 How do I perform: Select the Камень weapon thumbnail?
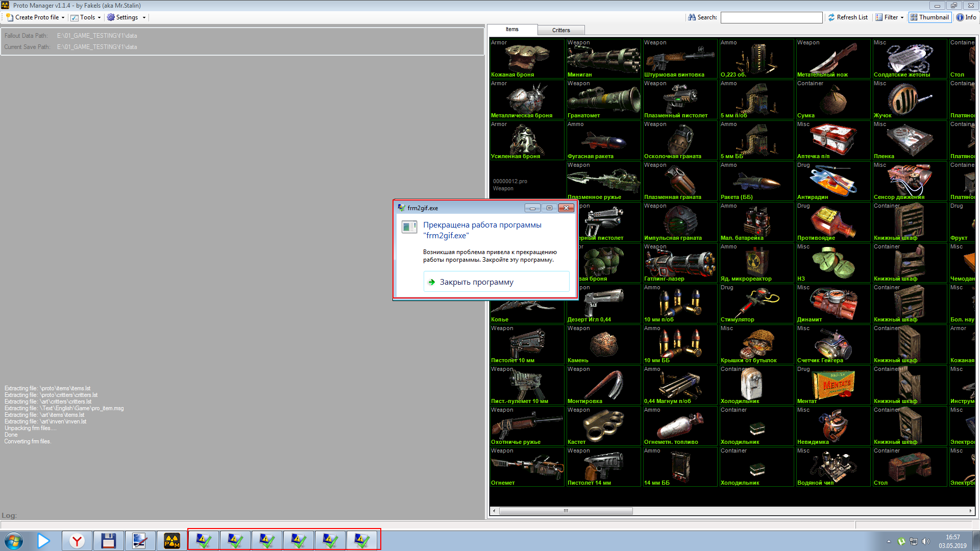[603, 344]
